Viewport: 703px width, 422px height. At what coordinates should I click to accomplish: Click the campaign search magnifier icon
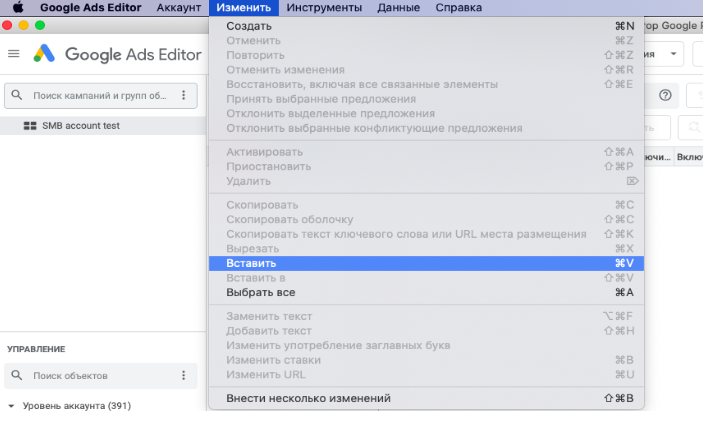(17, 95)
